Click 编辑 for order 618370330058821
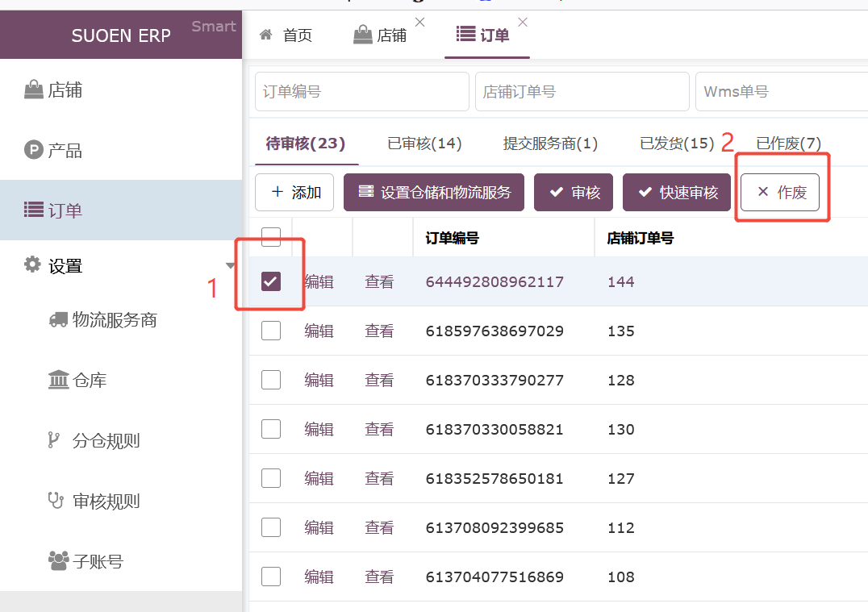868x612 pixels. (x=319, y=430)
